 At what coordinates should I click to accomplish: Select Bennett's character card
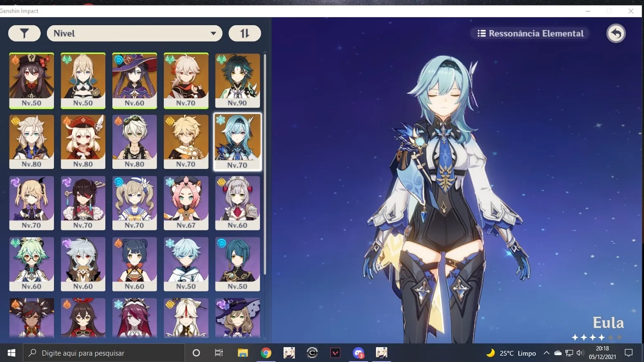click(135, 142)
